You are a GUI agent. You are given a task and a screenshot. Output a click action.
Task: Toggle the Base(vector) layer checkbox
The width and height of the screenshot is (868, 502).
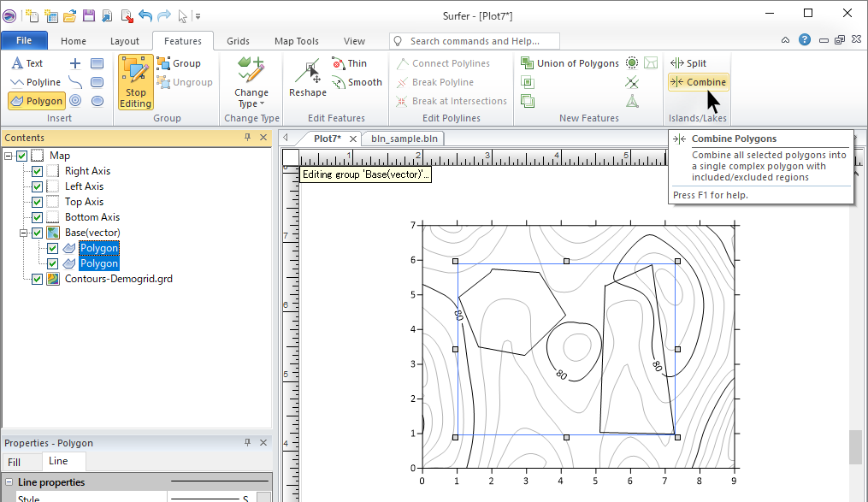(x=37, y=233)
